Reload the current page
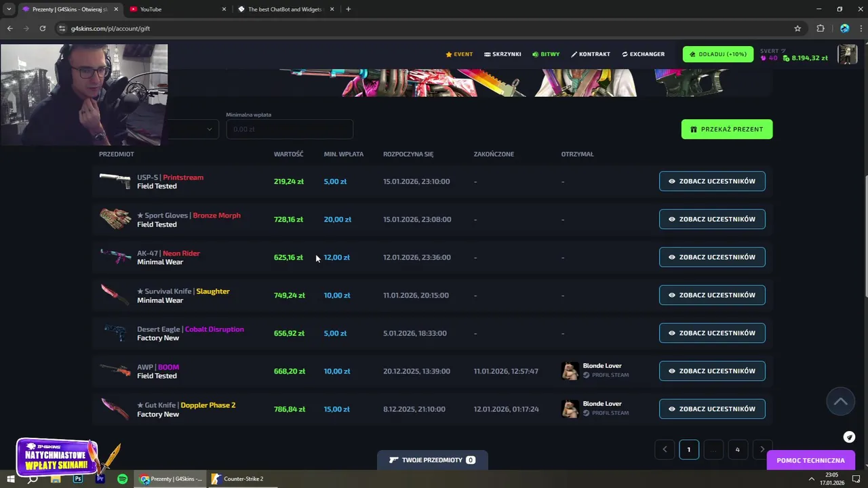The image size is (868, 488). (x=42, y=28)
